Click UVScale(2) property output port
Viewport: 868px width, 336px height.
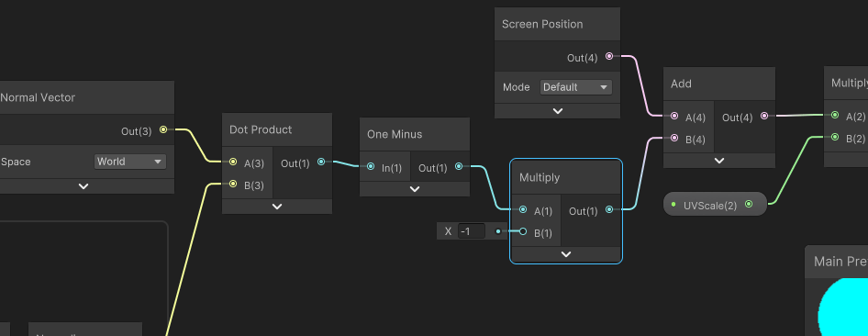(x=749, y=204)
